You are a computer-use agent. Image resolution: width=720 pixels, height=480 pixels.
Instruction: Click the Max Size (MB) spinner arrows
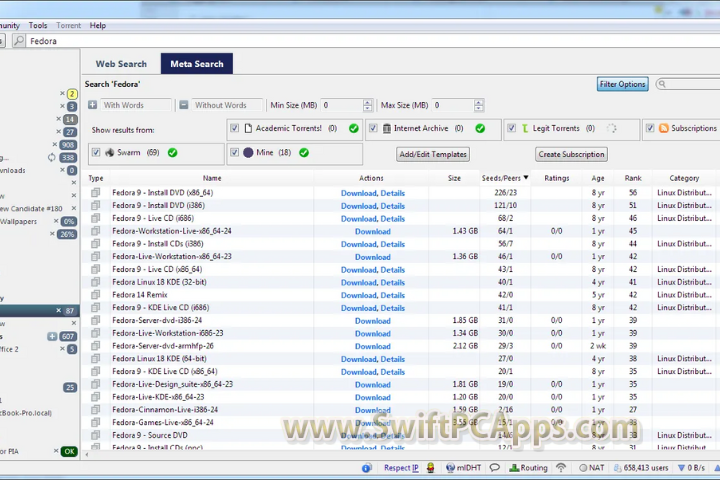[478, 105]
